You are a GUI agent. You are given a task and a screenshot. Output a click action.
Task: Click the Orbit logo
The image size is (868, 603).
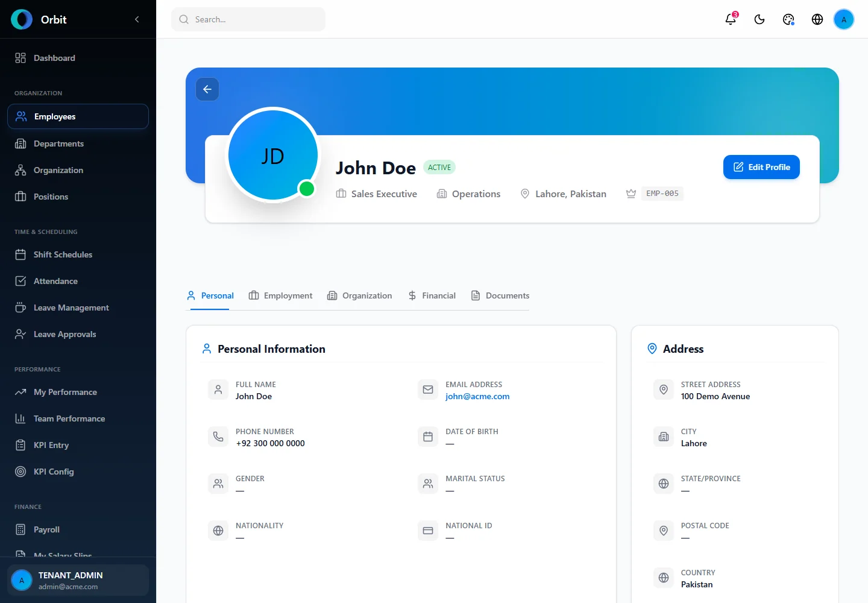tap(22, 19)
